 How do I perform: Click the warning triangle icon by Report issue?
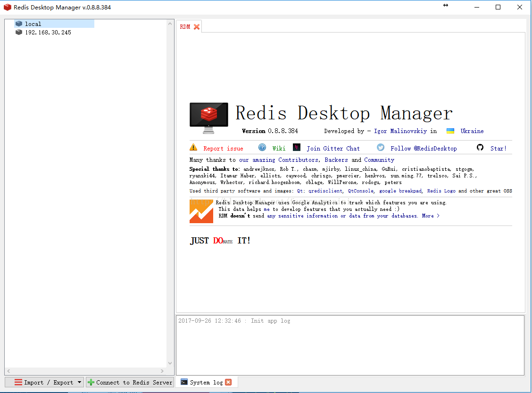coord(193,147)
